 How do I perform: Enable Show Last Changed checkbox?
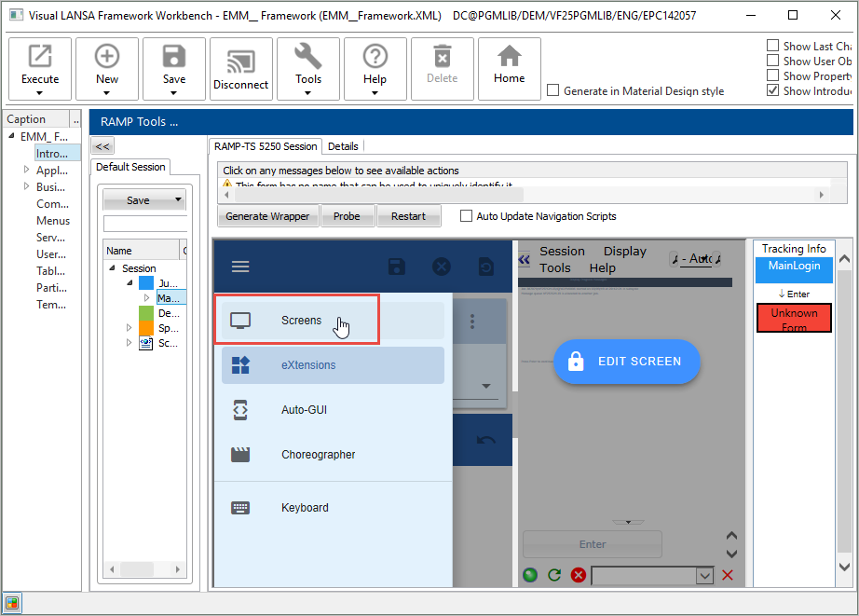[x=772, y=46]
